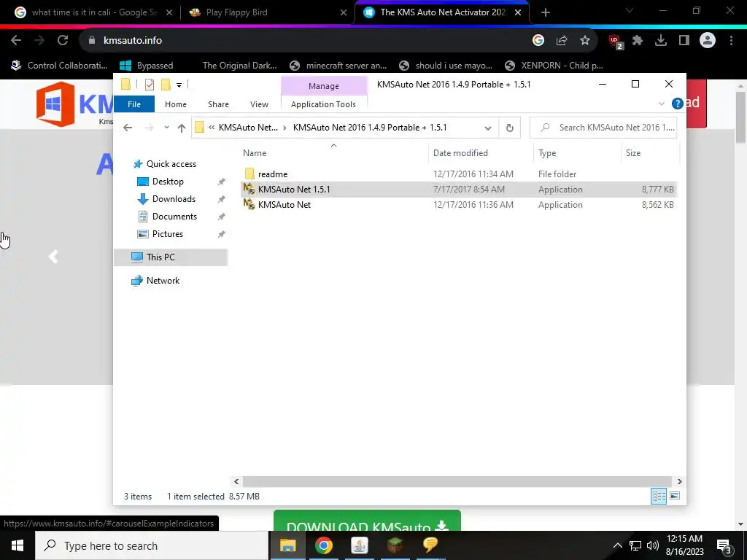Open the address bar history dropdown

click(488, 128)
